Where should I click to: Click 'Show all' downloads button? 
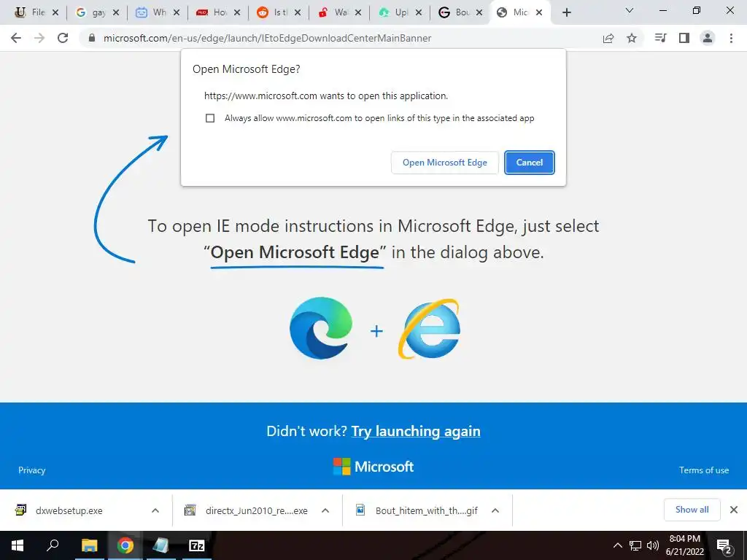(692, 510)
